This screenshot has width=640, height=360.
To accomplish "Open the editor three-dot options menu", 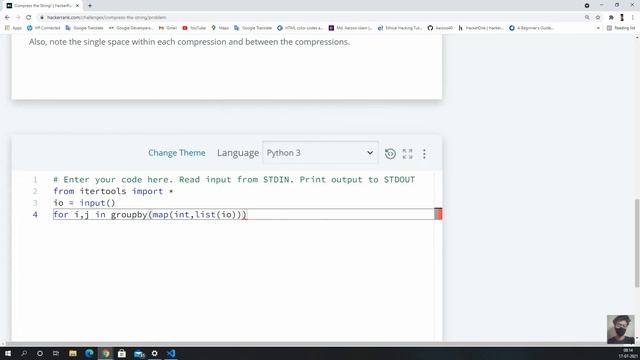I will point(424,153).
